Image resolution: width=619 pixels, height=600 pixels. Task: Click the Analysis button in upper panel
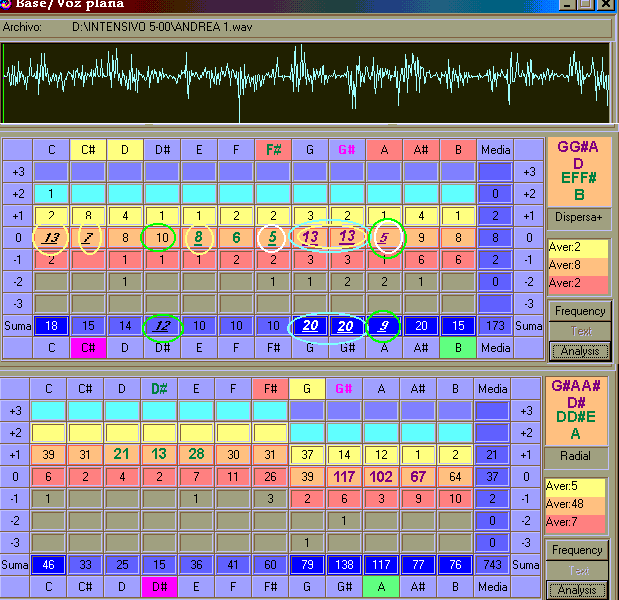(579, 351)
